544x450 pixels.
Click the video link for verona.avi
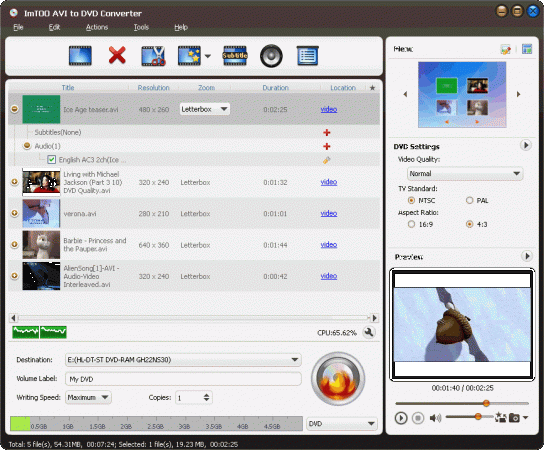(329, 213)
